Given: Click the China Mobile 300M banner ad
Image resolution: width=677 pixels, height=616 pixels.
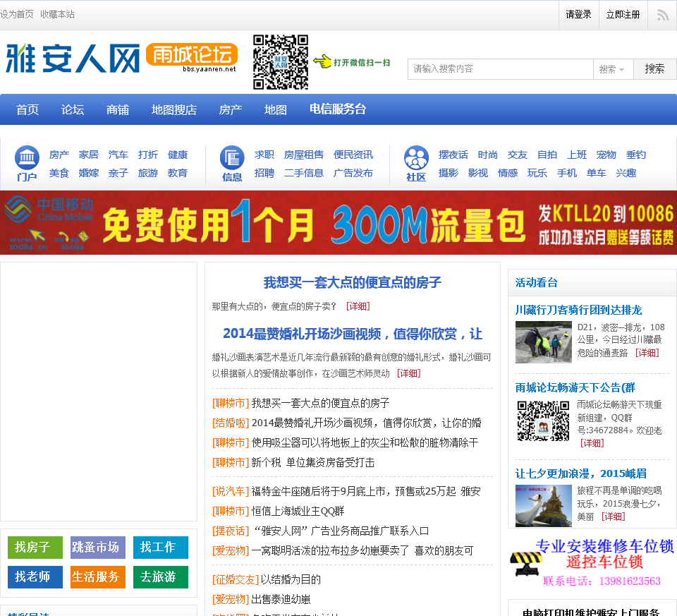Looking at the screenshot, I should point(338,222).
